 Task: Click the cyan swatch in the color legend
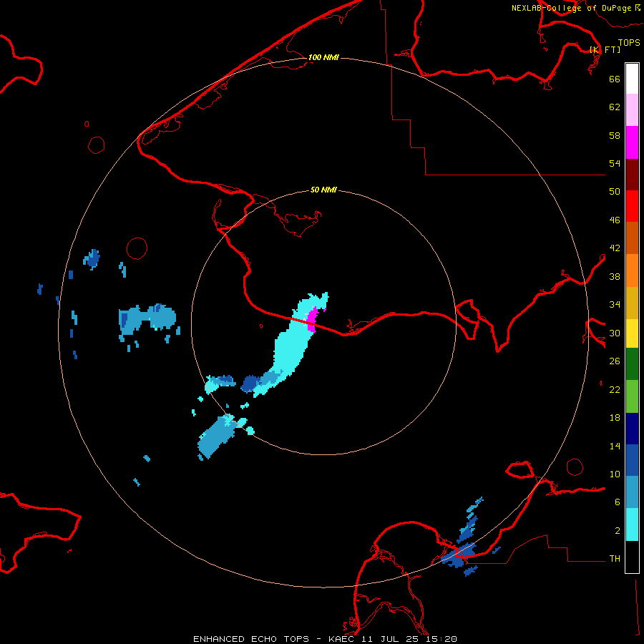point(632,525)
